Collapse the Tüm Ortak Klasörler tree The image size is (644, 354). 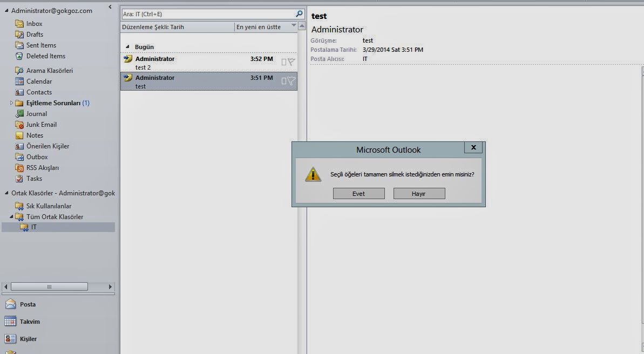pos(11,217)
